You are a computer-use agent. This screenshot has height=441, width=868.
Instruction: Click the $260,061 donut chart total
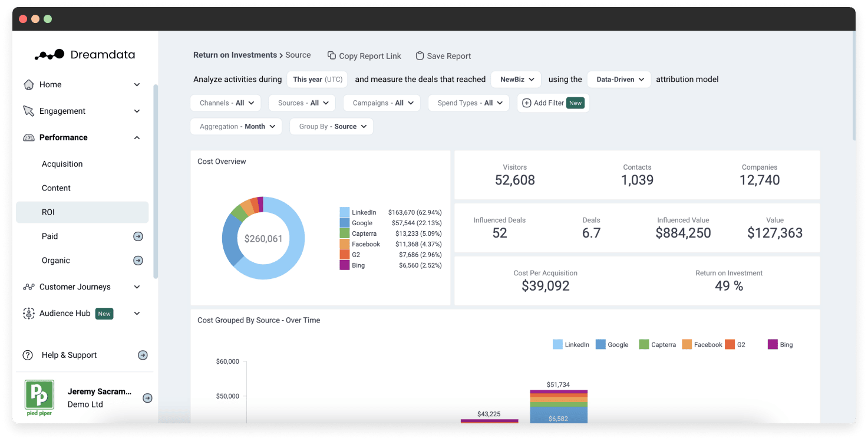[263, 239]
